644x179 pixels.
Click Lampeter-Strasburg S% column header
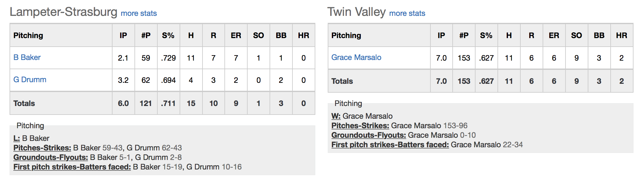click(x=168, y=36)
